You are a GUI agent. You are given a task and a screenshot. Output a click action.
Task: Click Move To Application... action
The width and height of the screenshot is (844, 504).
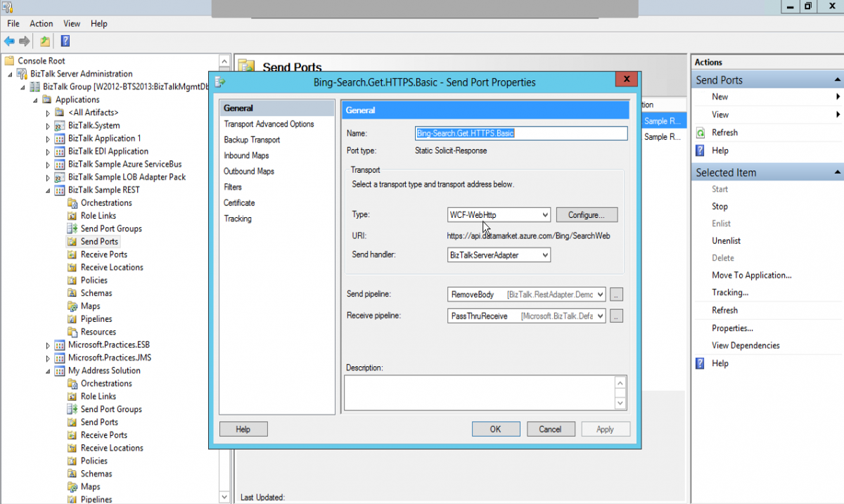coord(752,276)
